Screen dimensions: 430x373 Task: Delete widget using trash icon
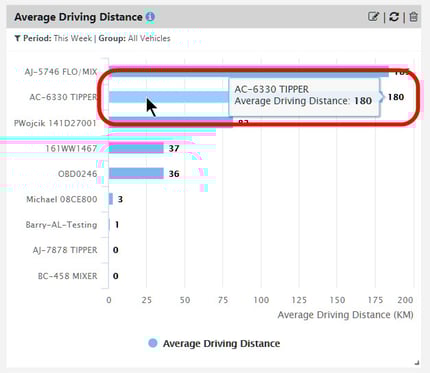point(413,17)
